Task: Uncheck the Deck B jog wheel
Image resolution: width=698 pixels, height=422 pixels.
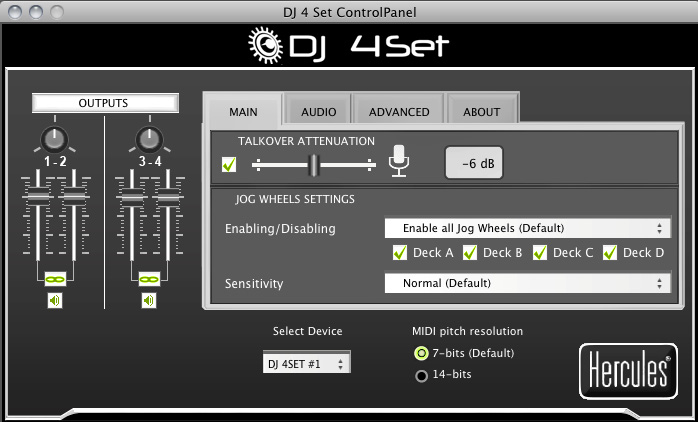Action: (470, 253)
